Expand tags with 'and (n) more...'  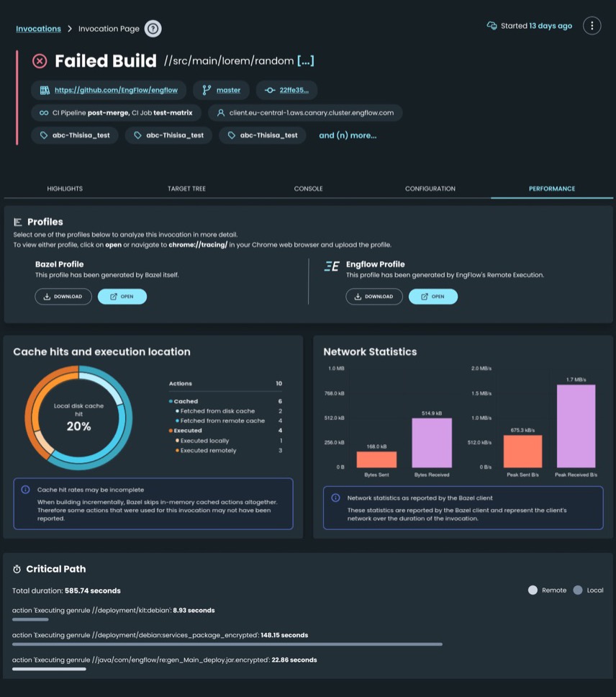coord(348,135)
